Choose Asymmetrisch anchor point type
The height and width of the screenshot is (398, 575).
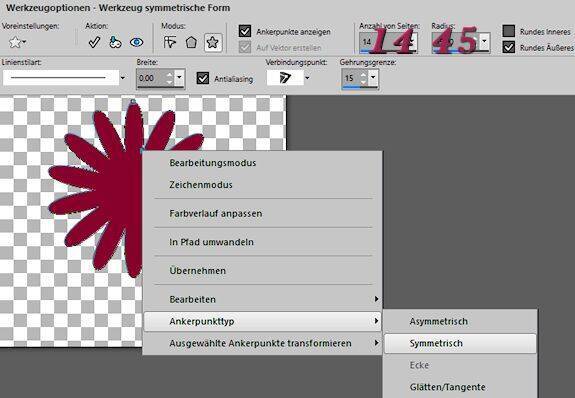[460, 321]
